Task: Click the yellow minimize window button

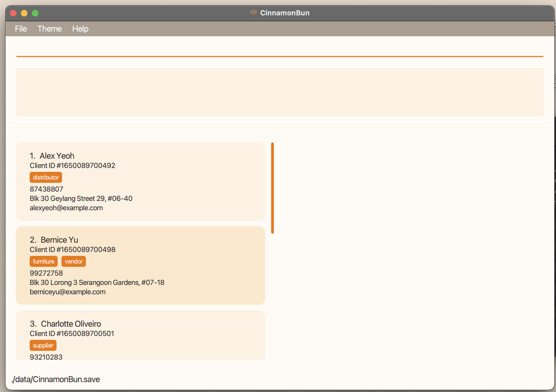Action: click(x=24, y=13)
